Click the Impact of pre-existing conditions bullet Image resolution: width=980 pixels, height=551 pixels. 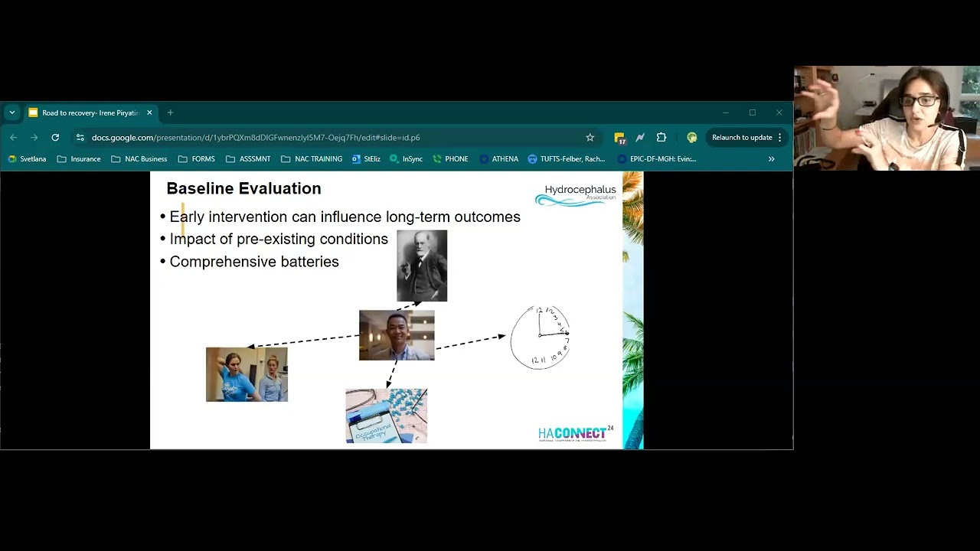point(279,240)
